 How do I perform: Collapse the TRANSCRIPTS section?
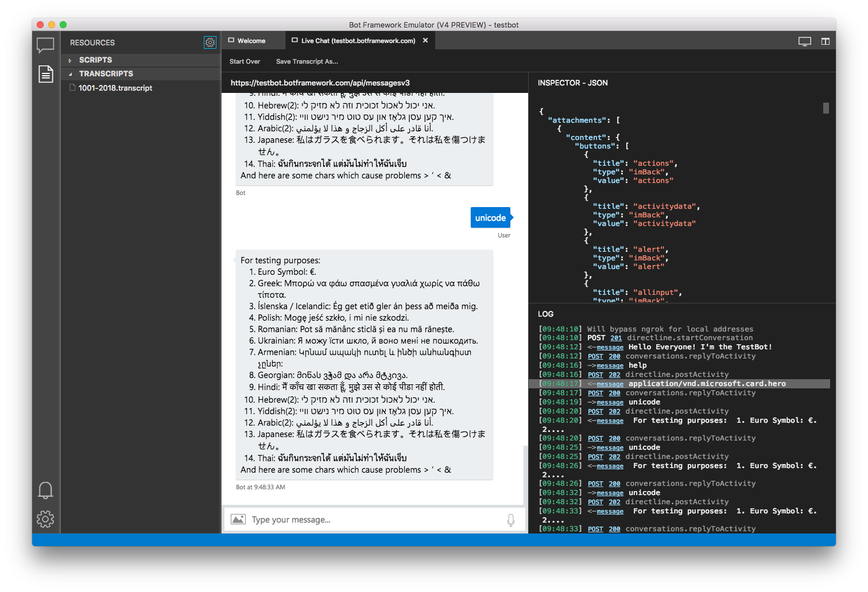coord(106,73)
